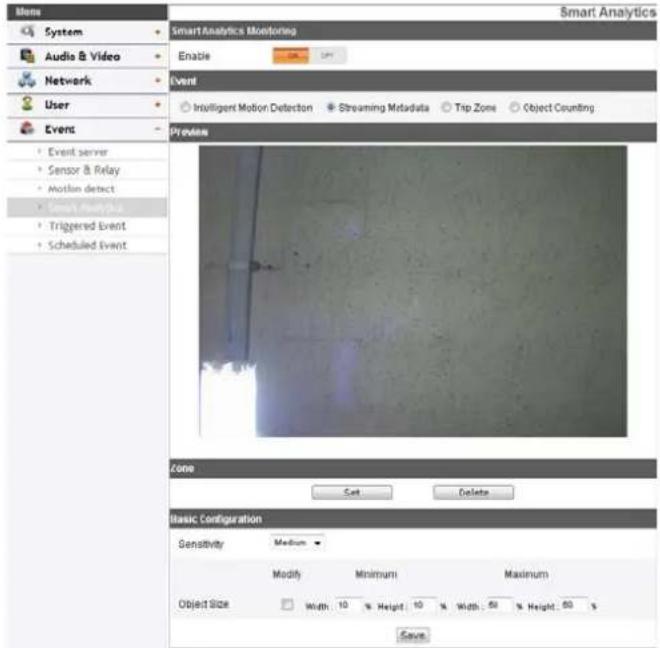Click the zone Set button
This screenshot has width=660, height=648.
(x=352, y=492)
